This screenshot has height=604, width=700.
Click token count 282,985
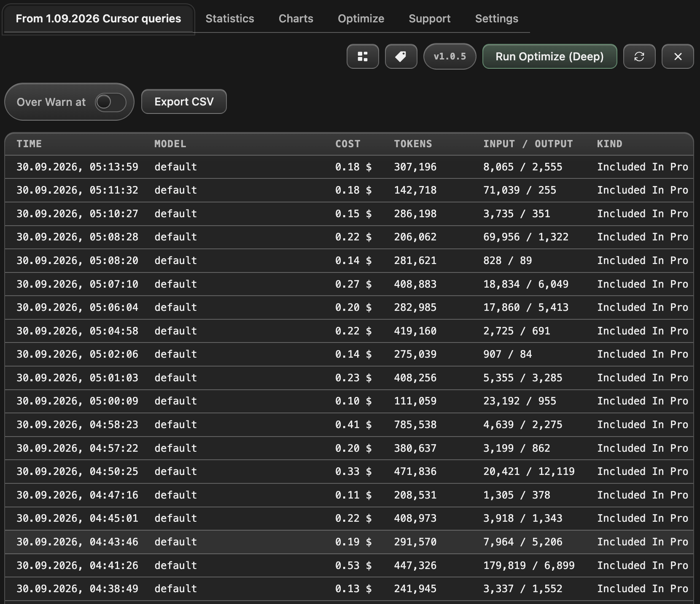coord(415,307)
